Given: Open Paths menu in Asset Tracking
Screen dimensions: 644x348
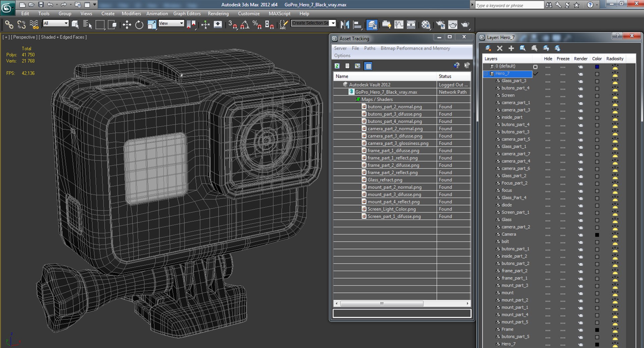Looking at the screenshot, I should coord(370,48).
